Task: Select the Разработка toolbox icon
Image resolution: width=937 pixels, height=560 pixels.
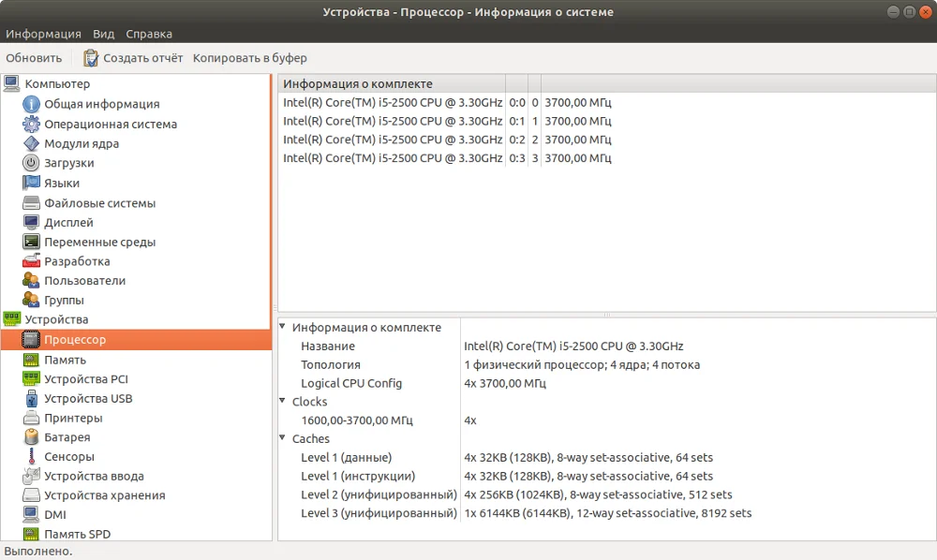Action: [31, 261]
